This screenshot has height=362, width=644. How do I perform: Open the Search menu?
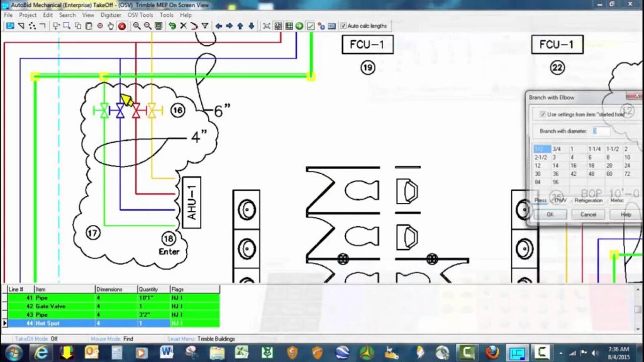click(67, 15)
